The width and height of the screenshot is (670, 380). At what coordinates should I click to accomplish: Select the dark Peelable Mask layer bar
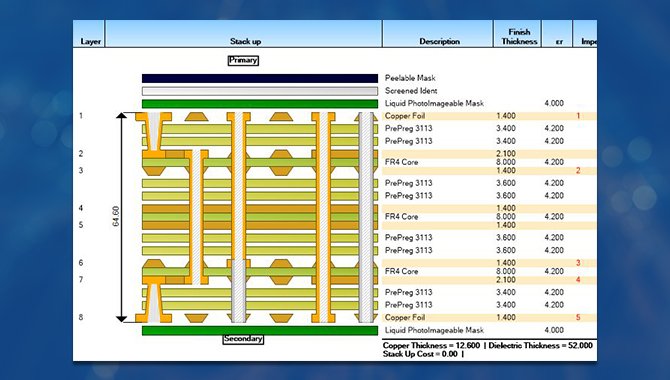click(260, 78)
